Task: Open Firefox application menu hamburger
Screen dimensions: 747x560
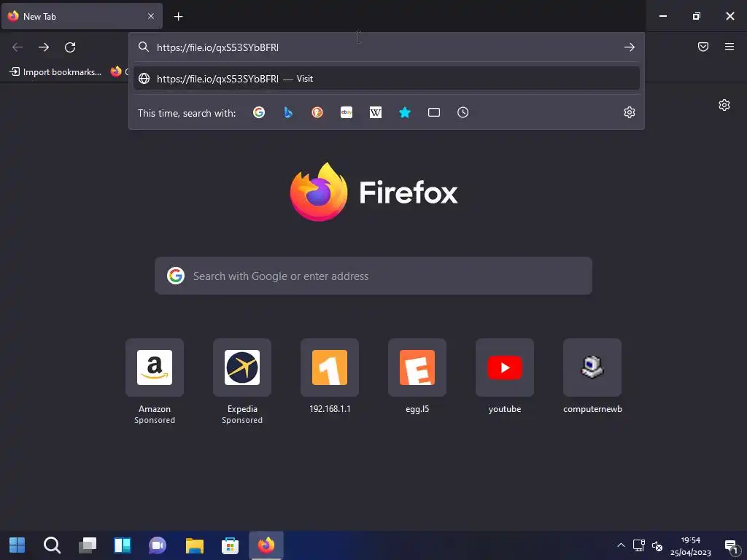Action: pos(729,47)
